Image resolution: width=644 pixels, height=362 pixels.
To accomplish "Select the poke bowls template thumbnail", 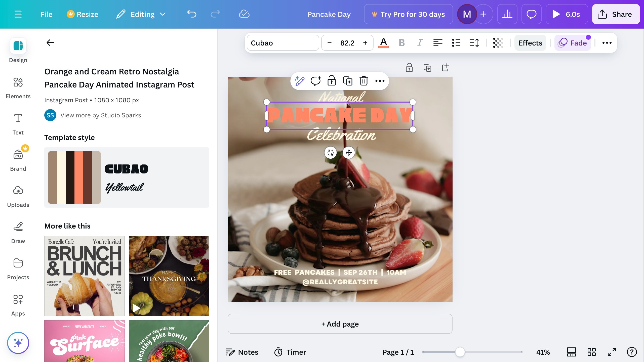I will [x=169, y=341].
